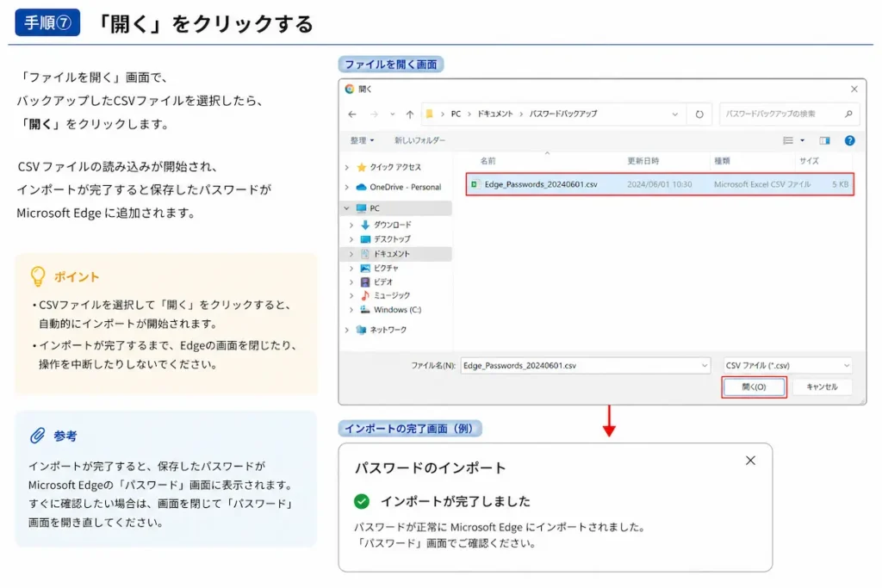
Task: Click 新しいフォルダー button
Action: pyautogui.click(x=419, y=140)
